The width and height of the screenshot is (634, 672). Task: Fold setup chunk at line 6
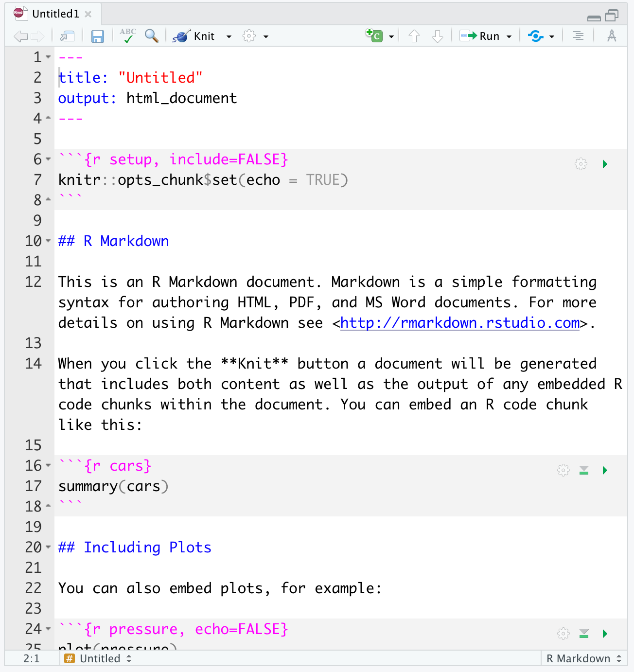[48, 159]
